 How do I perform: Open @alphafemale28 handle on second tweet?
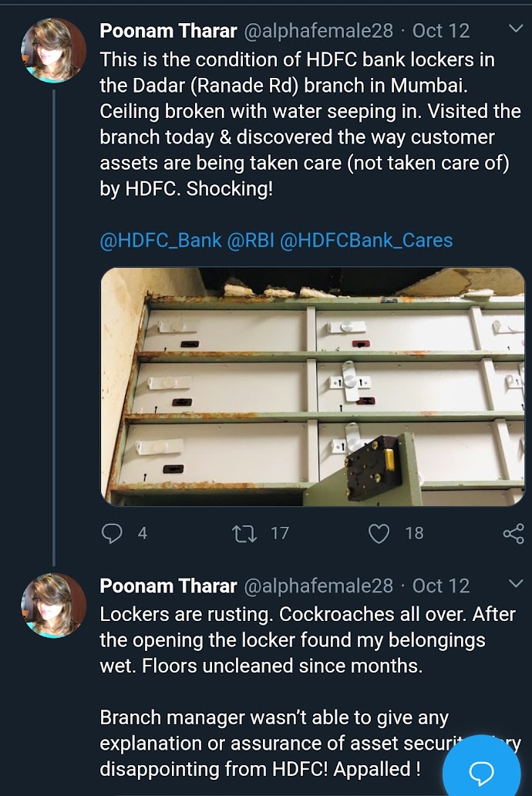tap(318, 585)
